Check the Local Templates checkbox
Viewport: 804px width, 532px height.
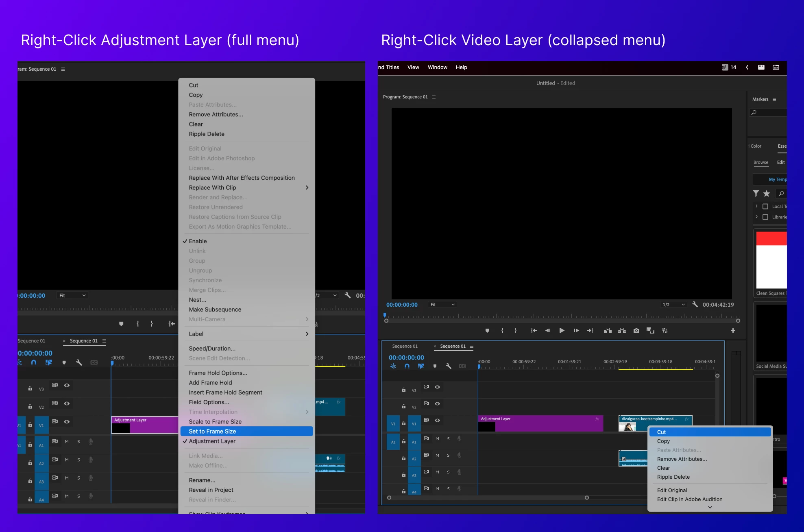click(765, 206)
